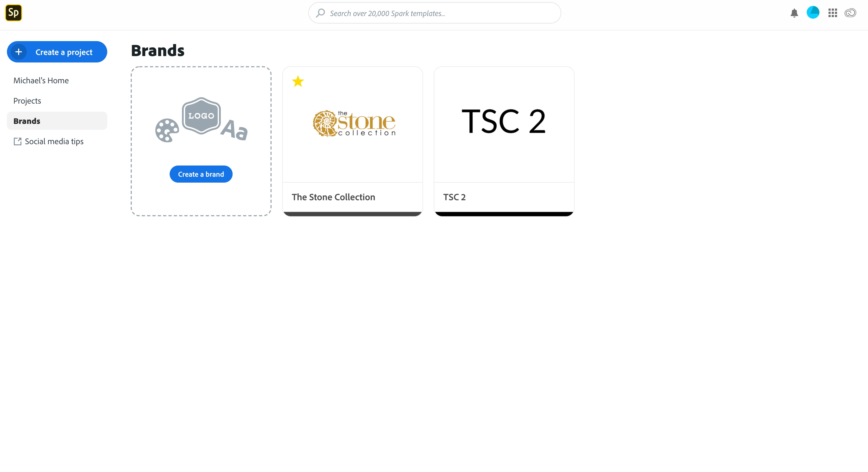Go to Michael's Home
Image resolution: width=868 pixels, height=472 pixels.
(41, 81)
